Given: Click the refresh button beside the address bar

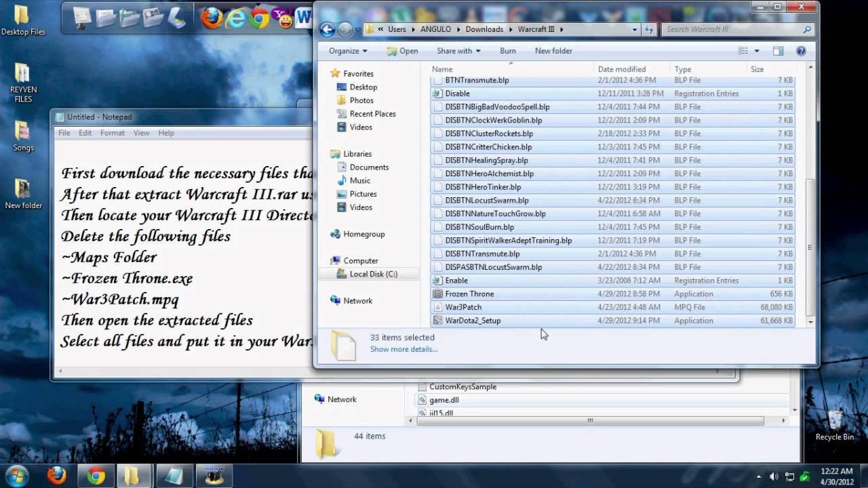Looking at the screenshot, I should point(650,29).
